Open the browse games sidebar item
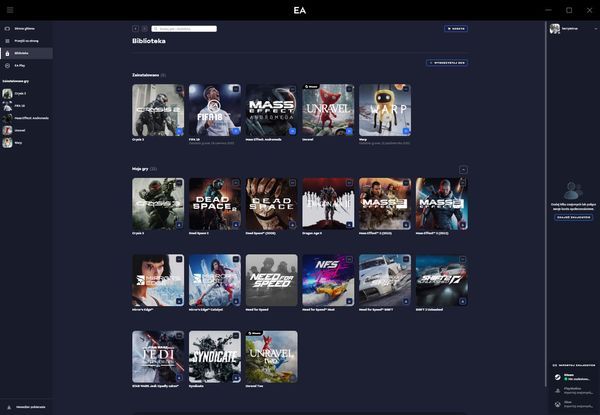 (x=26, y=41)
